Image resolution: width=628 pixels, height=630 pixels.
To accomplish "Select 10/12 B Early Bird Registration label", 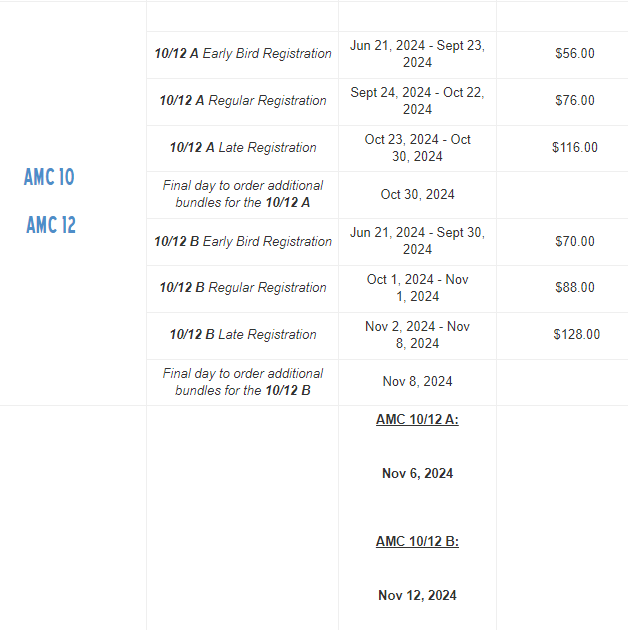I will point(243,241).
